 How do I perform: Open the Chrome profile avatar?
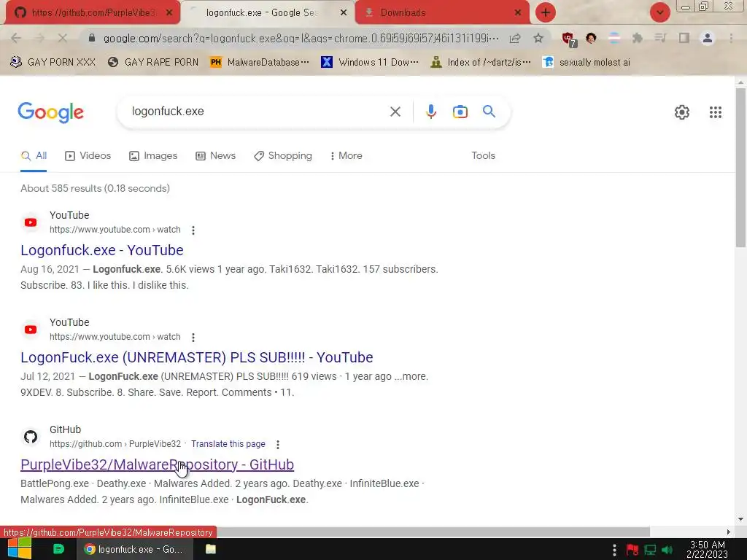pos(708,38)
